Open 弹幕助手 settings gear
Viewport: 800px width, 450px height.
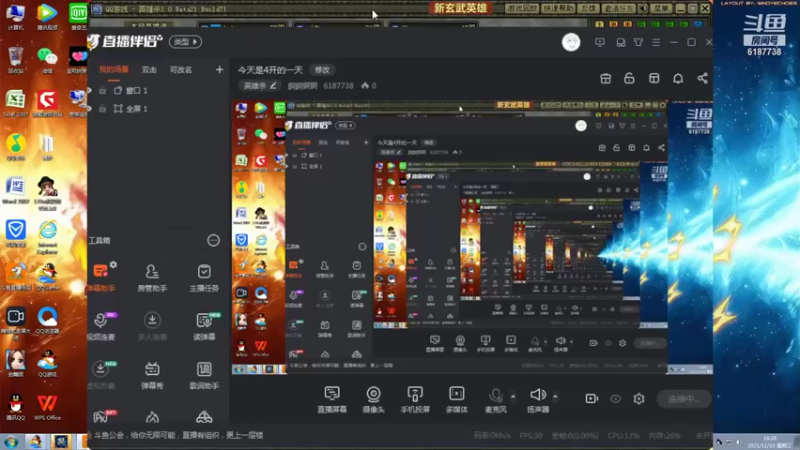(x=113, y=264)
